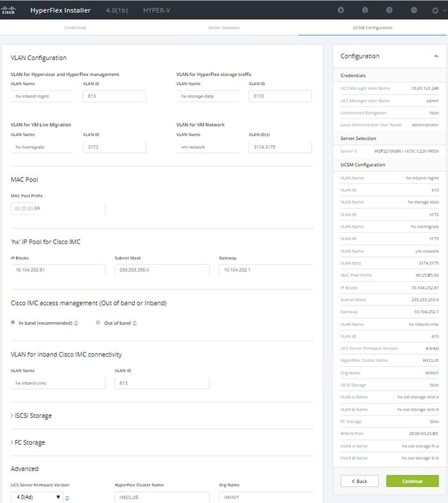Click the HyperFlex Cluster Name field HXCLUS
Screen dimensions: 448x503
pos(162,497)
